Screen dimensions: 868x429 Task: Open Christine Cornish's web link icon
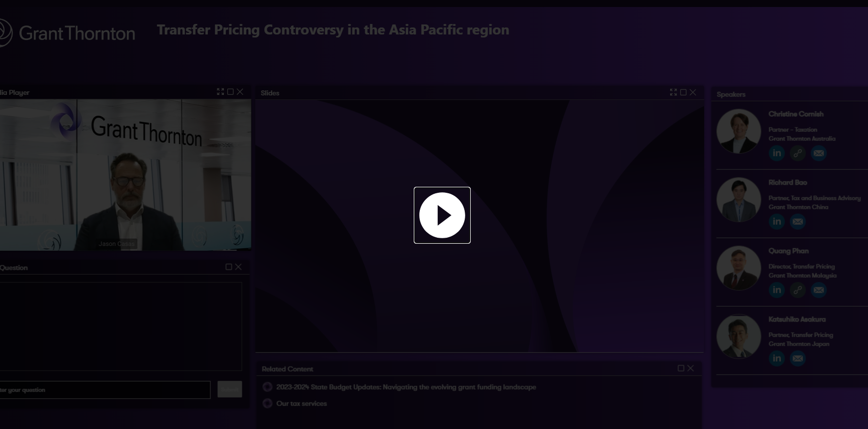(798, 153)
